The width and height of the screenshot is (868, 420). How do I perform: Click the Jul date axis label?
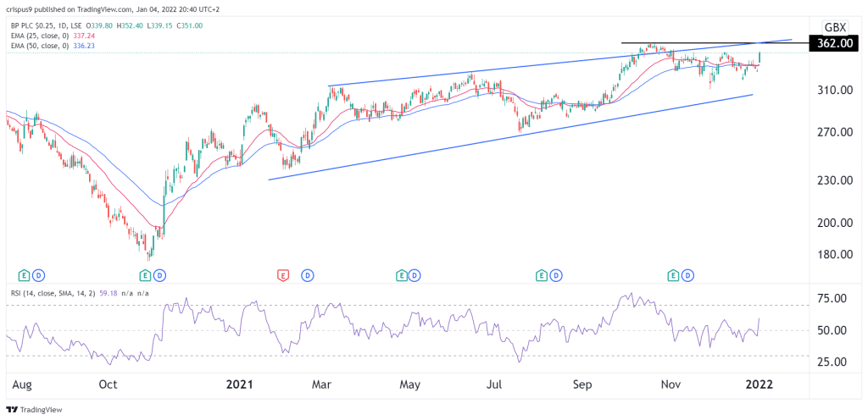coord(495,384)
